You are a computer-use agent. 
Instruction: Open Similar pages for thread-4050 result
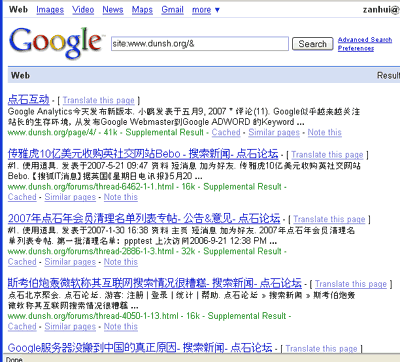pyautogui.click(x=70, y=326)
